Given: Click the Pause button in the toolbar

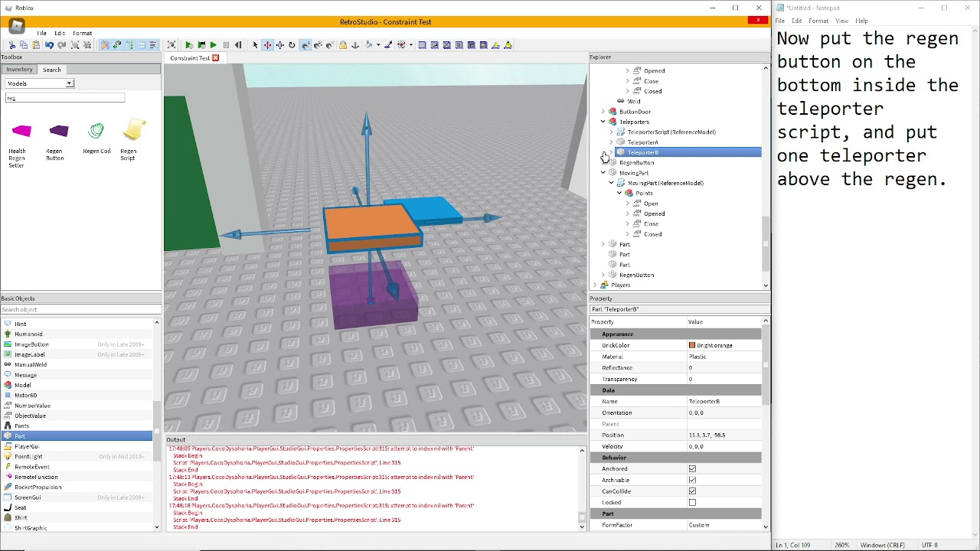Looking at the screenshot, I should (226, 45).
